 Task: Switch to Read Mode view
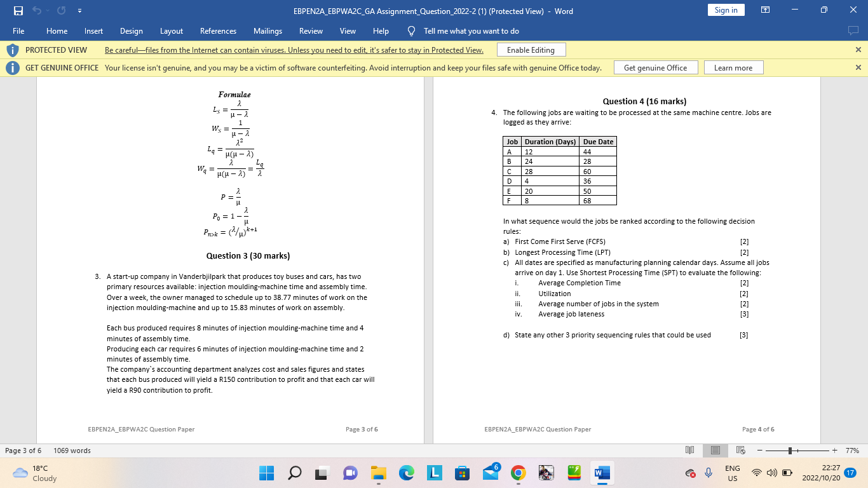(x=689, y=450)
